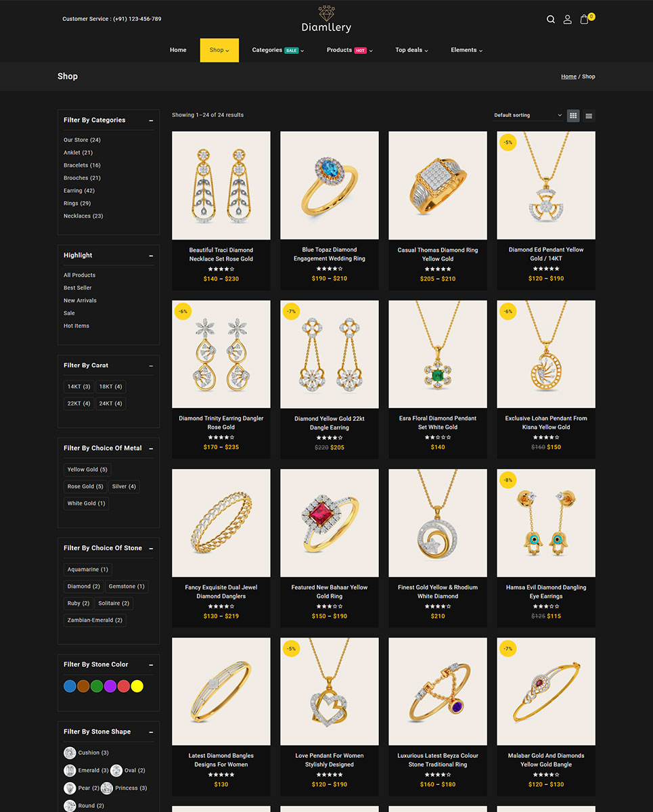Image resolution: width=653 pixels, height=812 pixels.
Task: Toggle the Yellow Gold metal filter
Action: click(x=87, y=470)
